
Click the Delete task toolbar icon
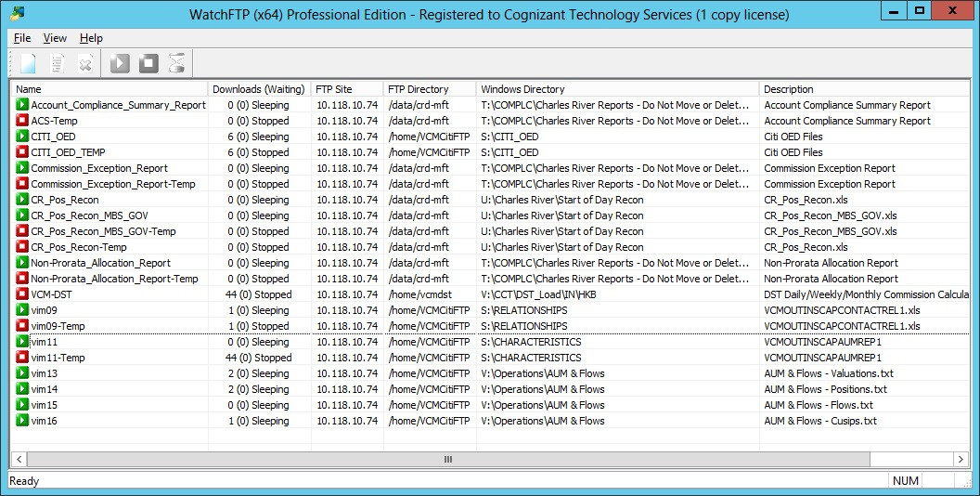(85, 63)
